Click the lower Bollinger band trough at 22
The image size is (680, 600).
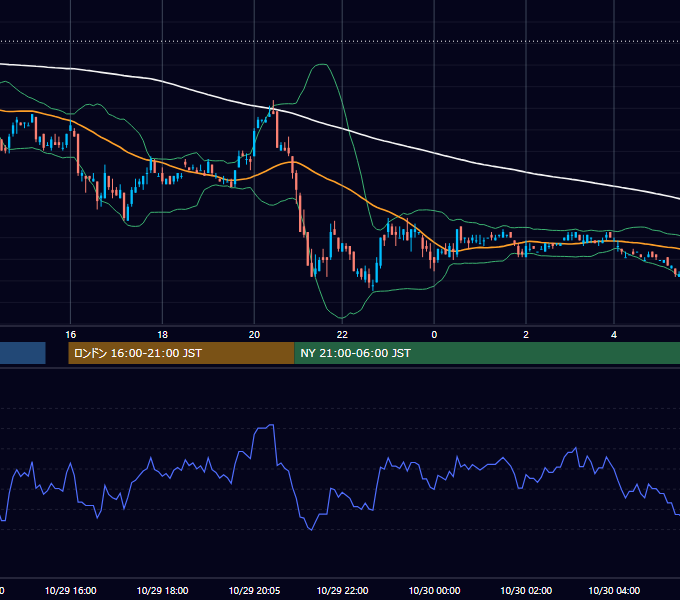[342, 317]
